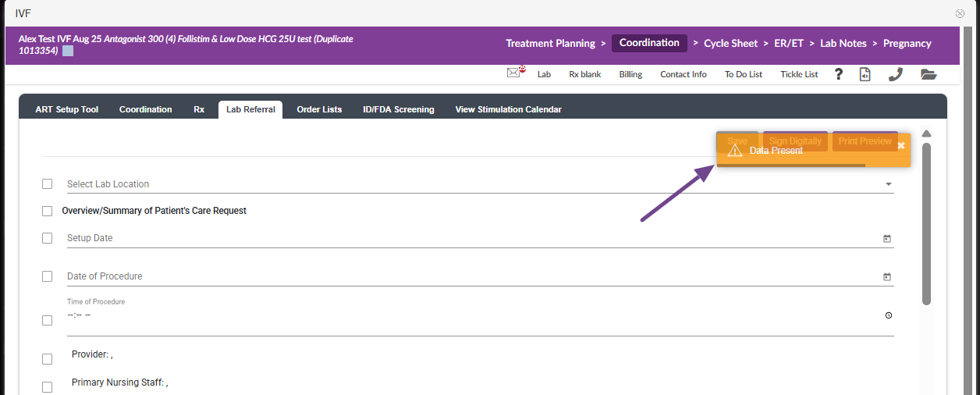
Task: Open Date of Procedure calendar icon
Action: coord(887,277)
